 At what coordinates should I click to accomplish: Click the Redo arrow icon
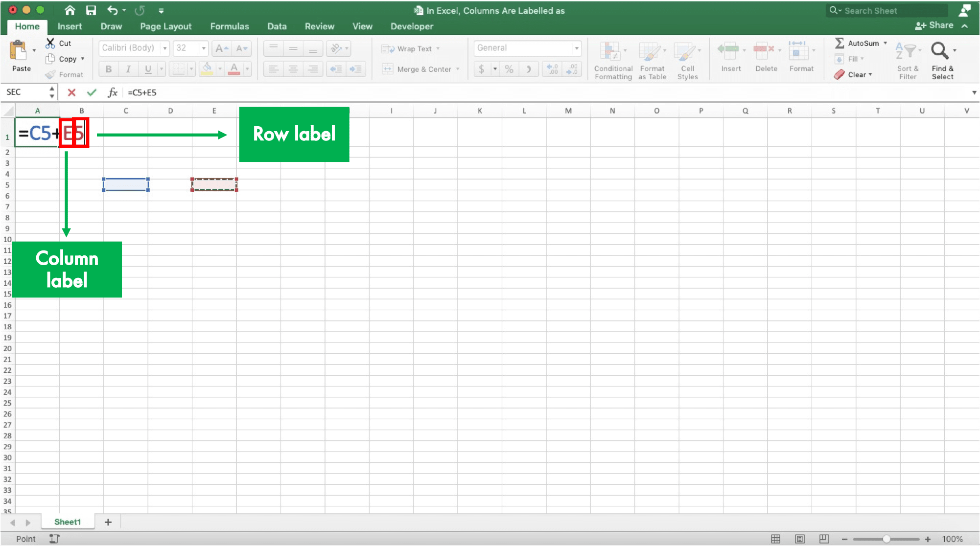140,10
